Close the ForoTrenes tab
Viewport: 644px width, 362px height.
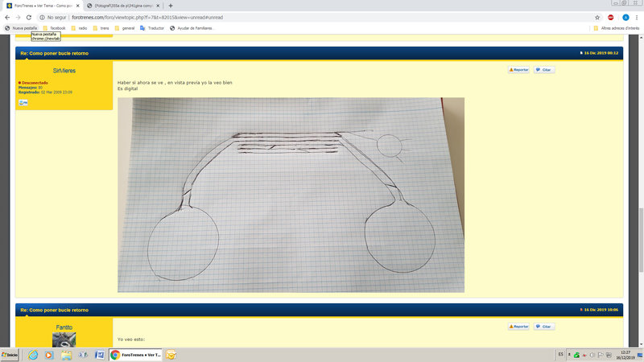(77, 6)
